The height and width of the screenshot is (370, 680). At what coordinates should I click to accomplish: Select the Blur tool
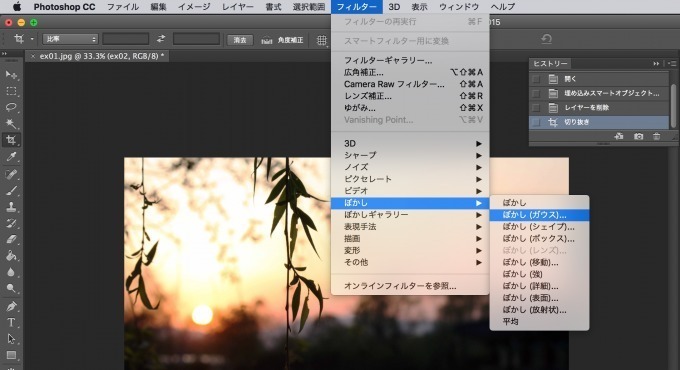pyautogui.click(x=11, y=272)
